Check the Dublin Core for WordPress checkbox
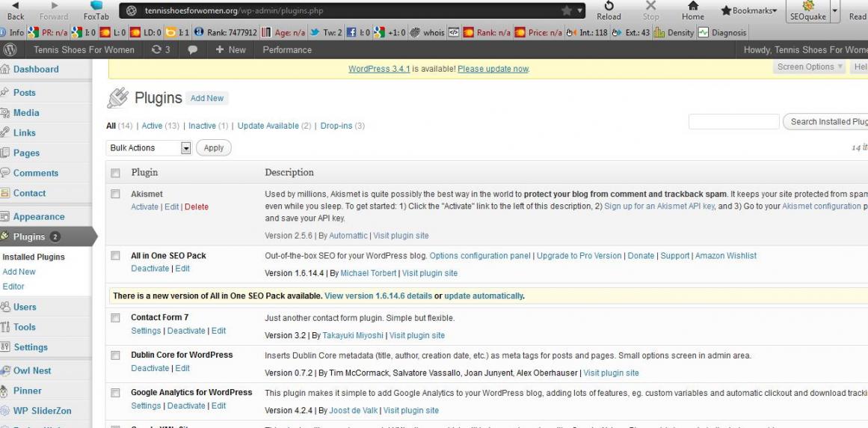The height and width of the screenshot is (428, 868). 115,355
